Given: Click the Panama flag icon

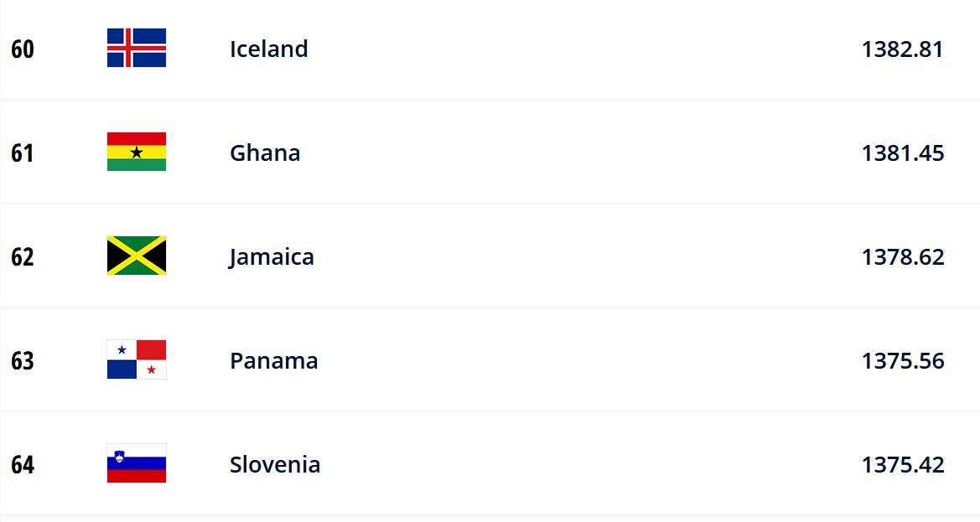Looking at the screenshot, I should (x=137, y=359).
